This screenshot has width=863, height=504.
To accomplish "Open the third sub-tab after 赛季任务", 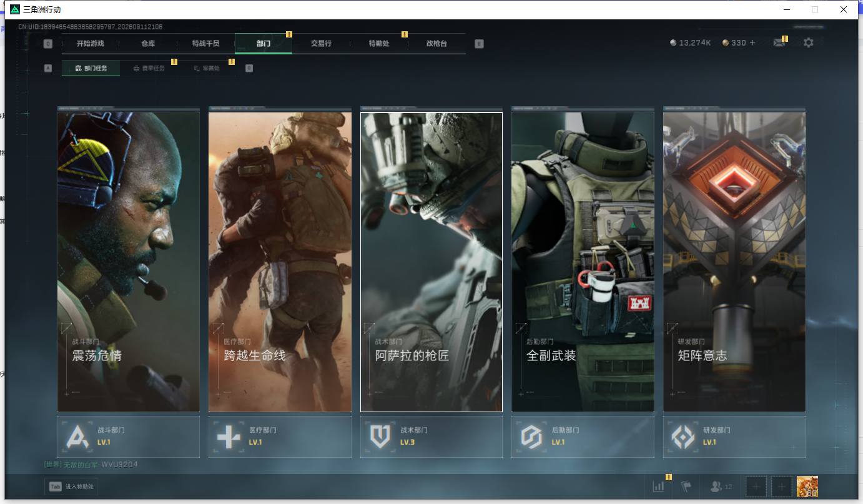I will (x=207, y=68).
